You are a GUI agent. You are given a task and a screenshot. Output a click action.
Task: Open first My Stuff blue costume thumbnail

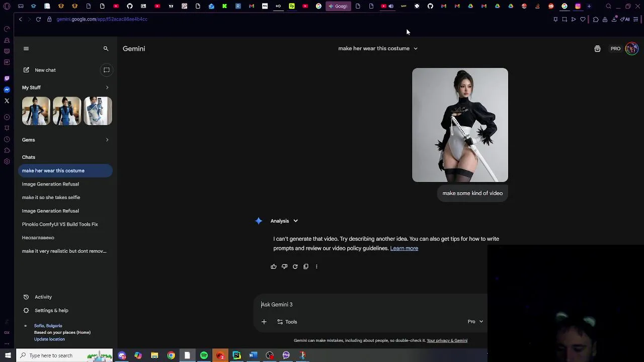(x=36, y=111)
